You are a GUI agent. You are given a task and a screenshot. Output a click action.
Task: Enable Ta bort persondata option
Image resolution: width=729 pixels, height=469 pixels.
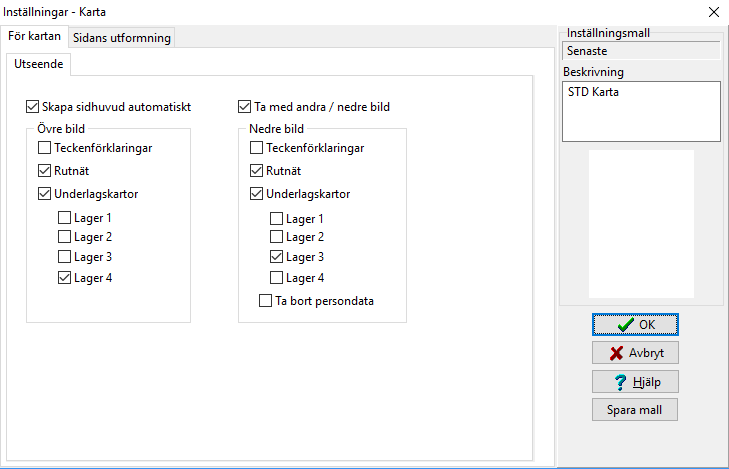coord(265,301)
